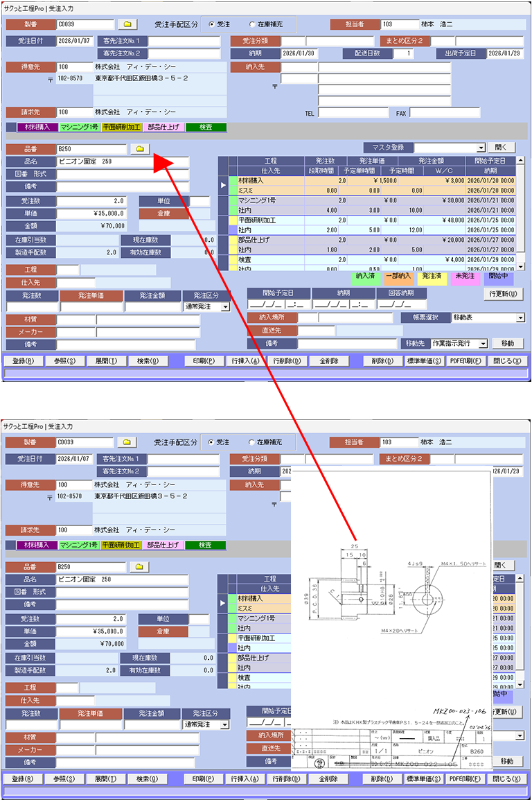Click yellow 発注済 legend swatch in upper window
532x804 pixels.
[432, 276]
